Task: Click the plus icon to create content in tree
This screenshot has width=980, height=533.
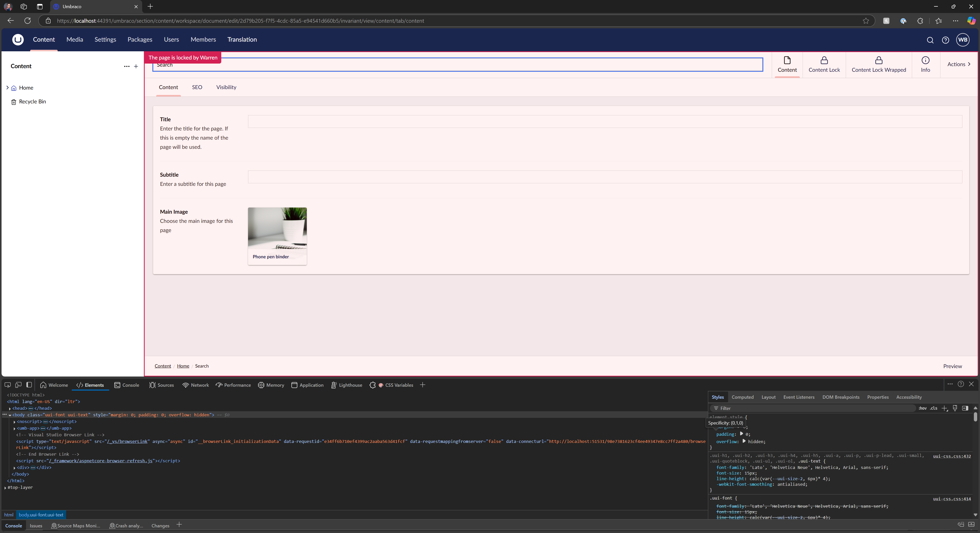Action: (x=136, y=66)
